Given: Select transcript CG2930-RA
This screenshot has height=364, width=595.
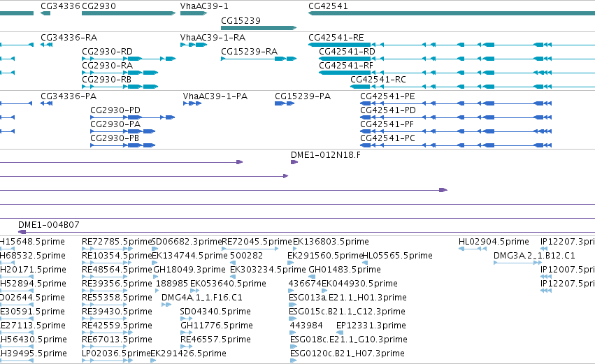Looking at the screenshot, I should point(108,66).
